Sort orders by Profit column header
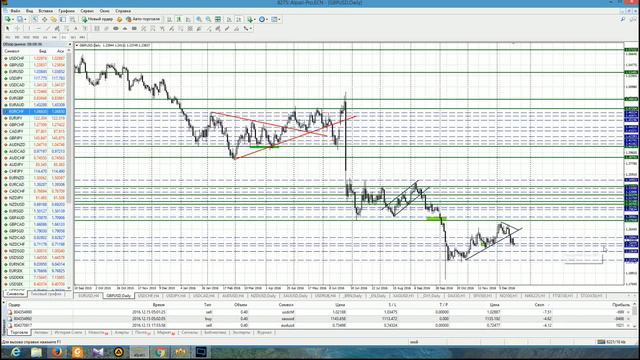640x360 pixels. (x=621, y=305)
